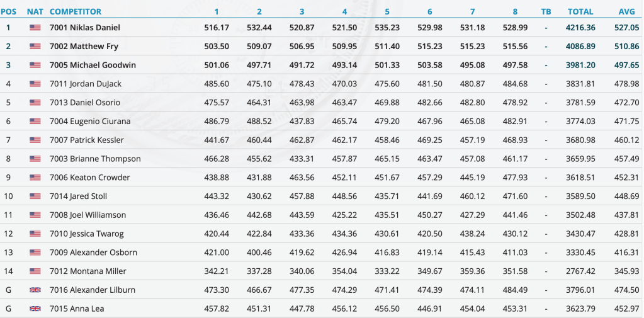
Task: Click the flag icon in Matthew Fry's row
Action: pos(35,47)
